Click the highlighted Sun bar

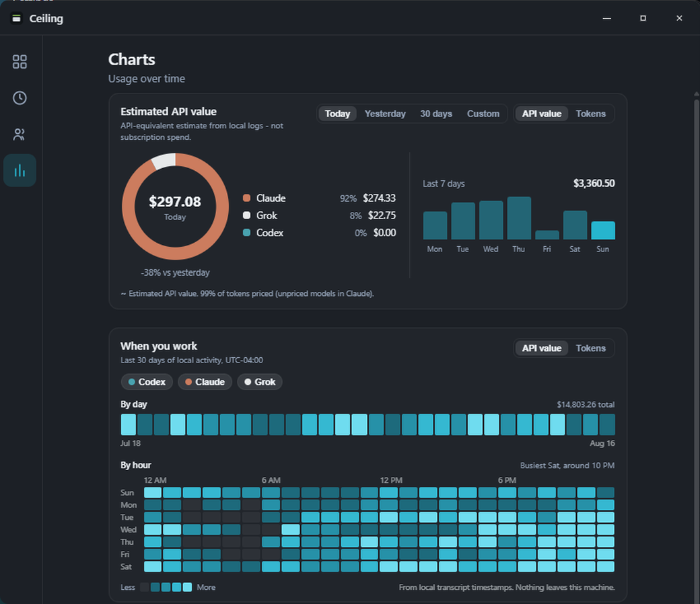point(603,231)
